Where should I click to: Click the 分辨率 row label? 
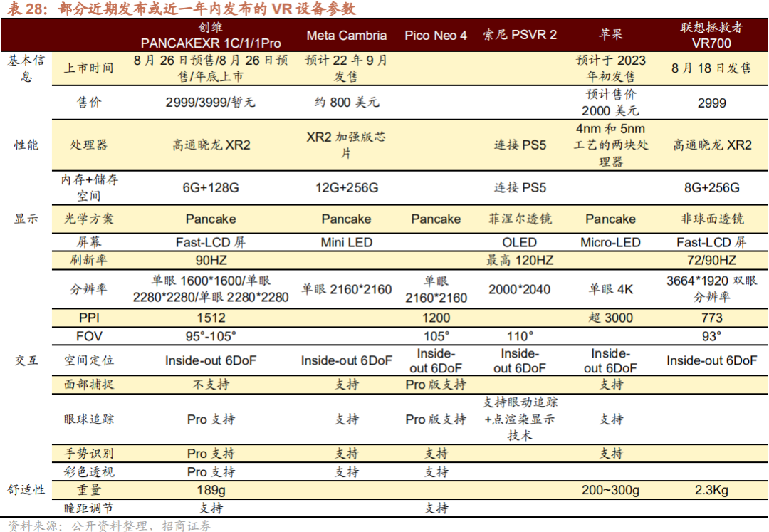coord(89,289)
